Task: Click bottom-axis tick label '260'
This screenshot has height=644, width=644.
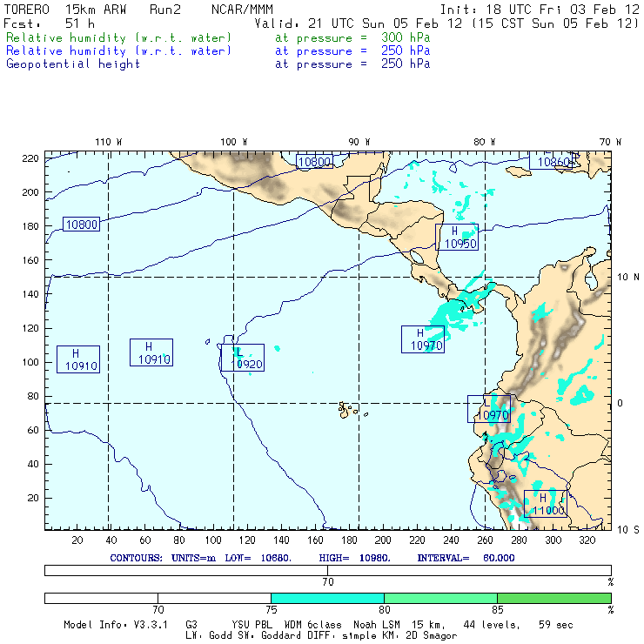Action: 485,540
